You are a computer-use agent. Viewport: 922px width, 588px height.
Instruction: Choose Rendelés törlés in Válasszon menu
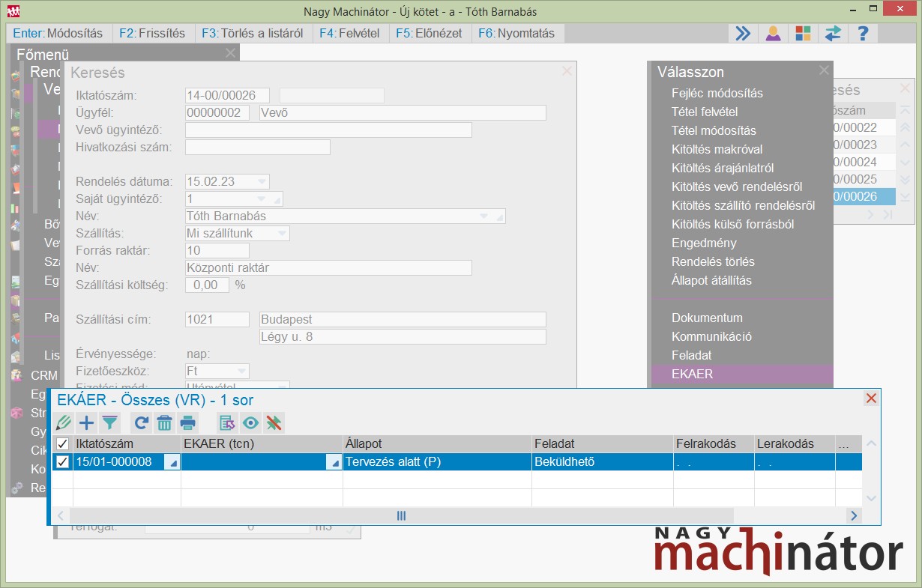(x=713, y=261)
